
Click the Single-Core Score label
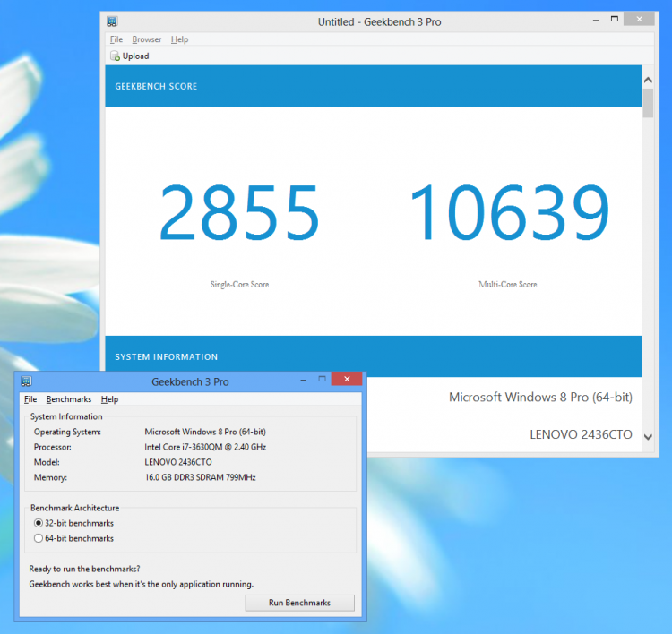point(239,285)
